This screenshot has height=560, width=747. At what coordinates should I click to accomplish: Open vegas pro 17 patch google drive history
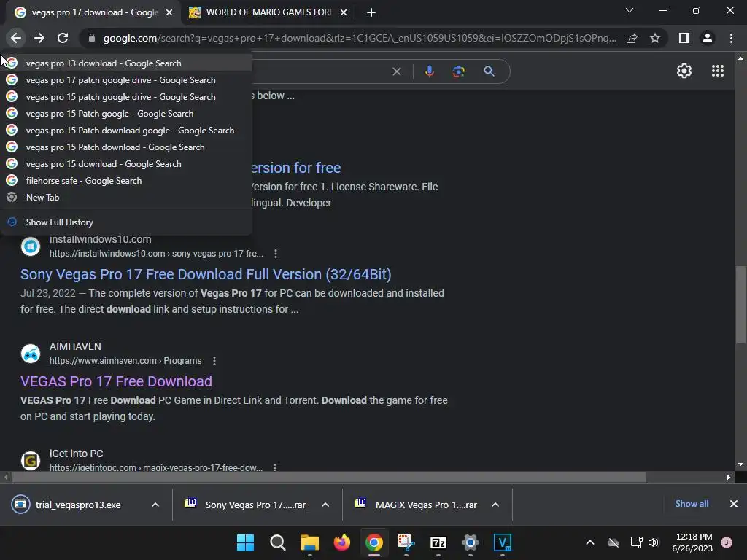point(127,80)
